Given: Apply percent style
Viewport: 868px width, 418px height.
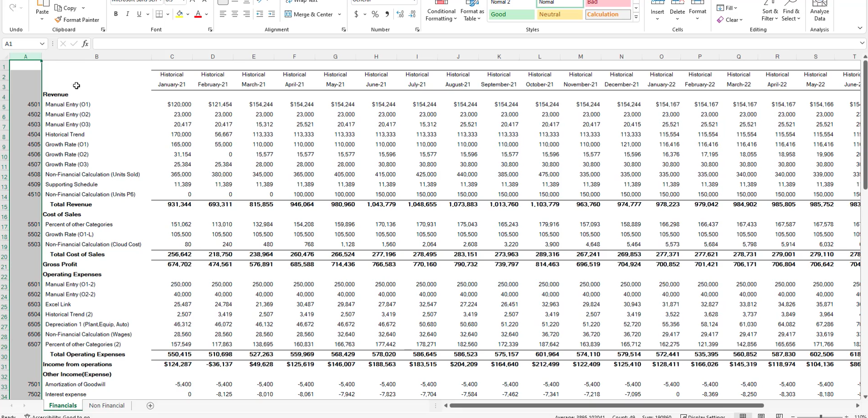Looking at the screenshot, I should tap(375, 14).
